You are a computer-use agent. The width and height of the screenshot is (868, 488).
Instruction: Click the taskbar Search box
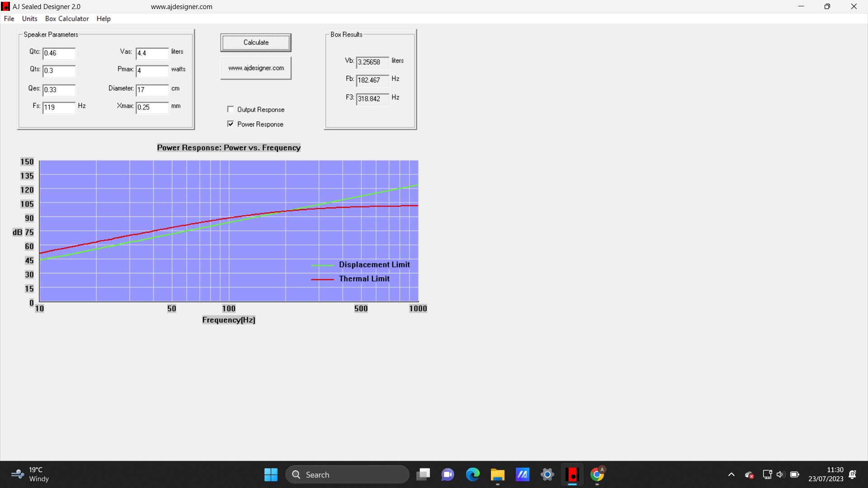[x=347, y=474]
